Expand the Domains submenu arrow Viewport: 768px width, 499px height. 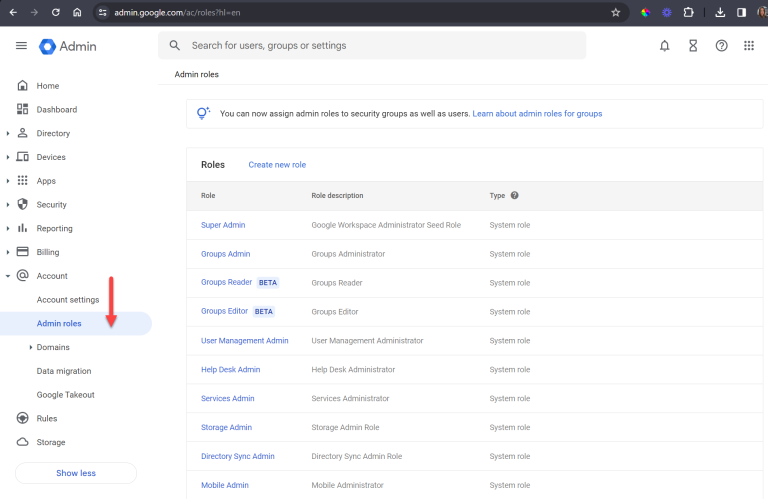tap(31, 347)
